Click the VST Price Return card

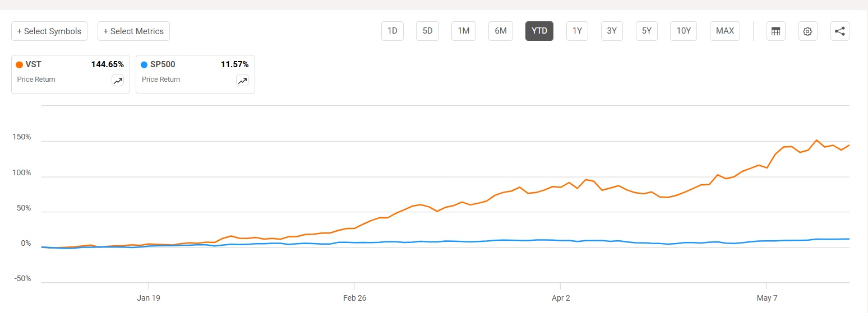coord(62,74)
